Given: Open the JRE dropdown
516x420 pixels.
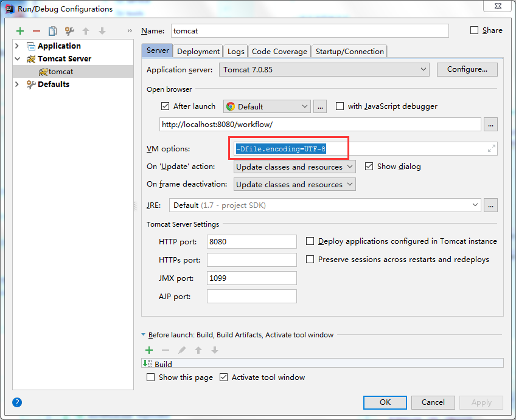Looking at the screenshot, I should click(325, 205).
